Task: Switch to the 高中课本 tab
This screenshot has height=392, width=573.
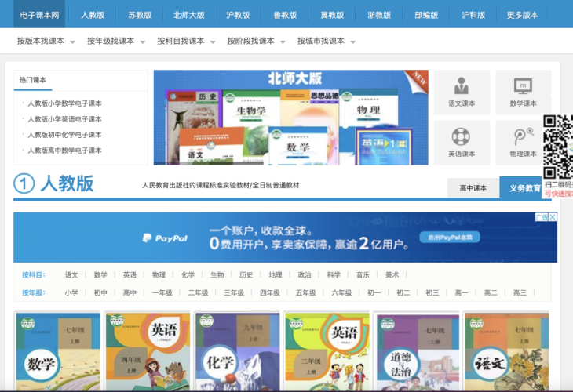Action: coord(473,188)
